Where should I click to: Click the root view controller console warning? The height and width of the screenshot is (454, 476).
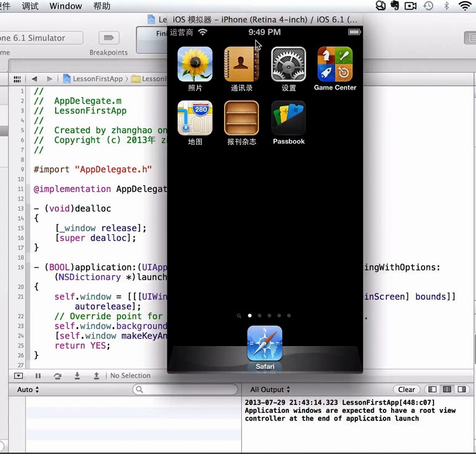[x=350, y=411]
